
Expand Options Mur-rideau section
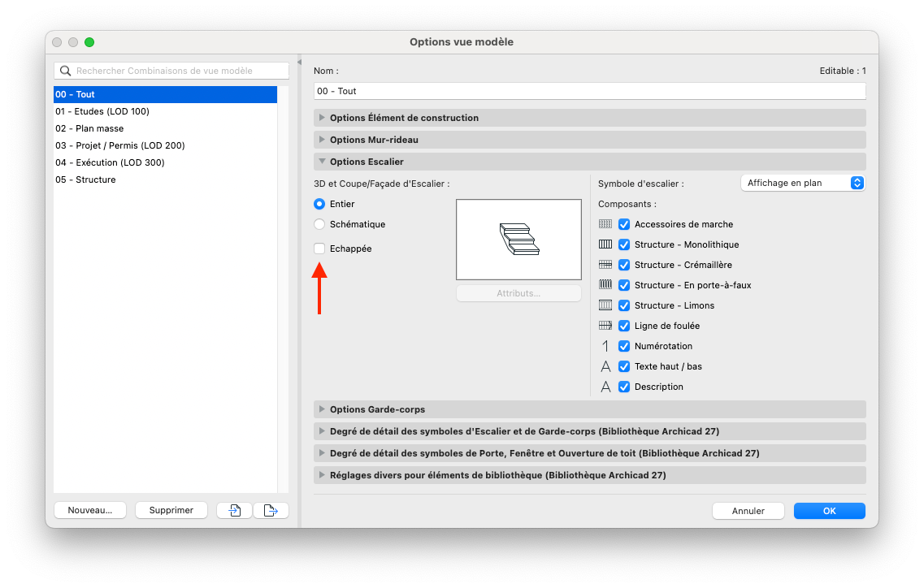590,140
